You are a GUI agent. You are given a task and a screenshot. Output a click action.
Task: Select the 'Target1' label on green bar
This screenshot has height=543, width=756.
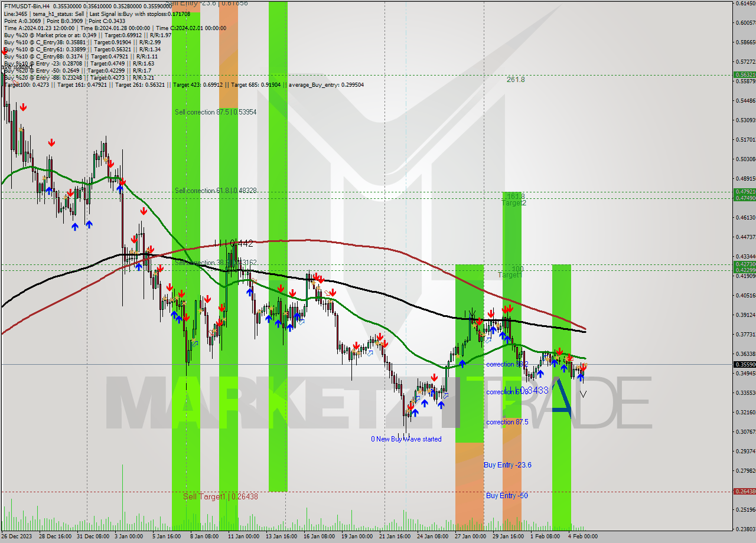510,275
